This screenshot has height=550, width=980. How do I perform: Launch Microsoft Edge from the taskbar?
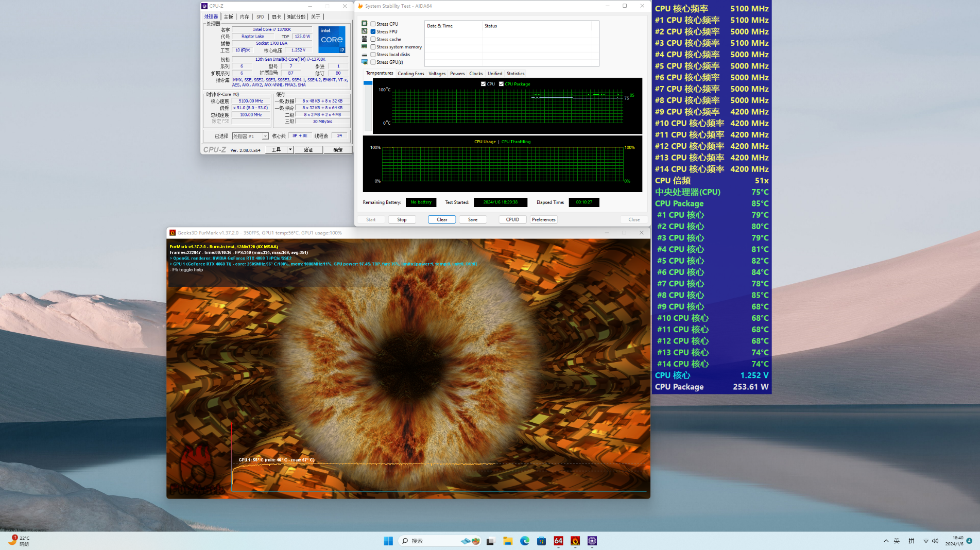pyautogui.click(x=525, y=541)
